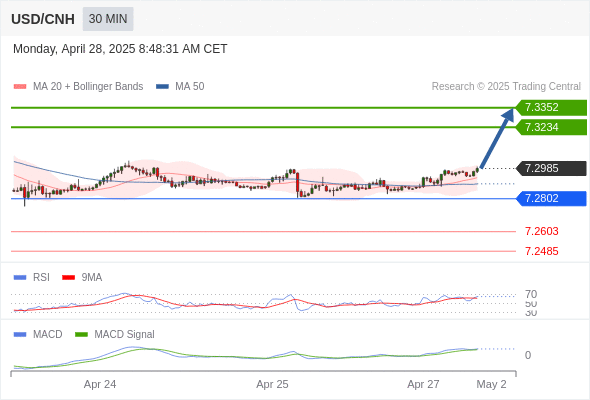Click the black 7.2985 current price tag
Screen dimensions: 590x400
(551, 168)
